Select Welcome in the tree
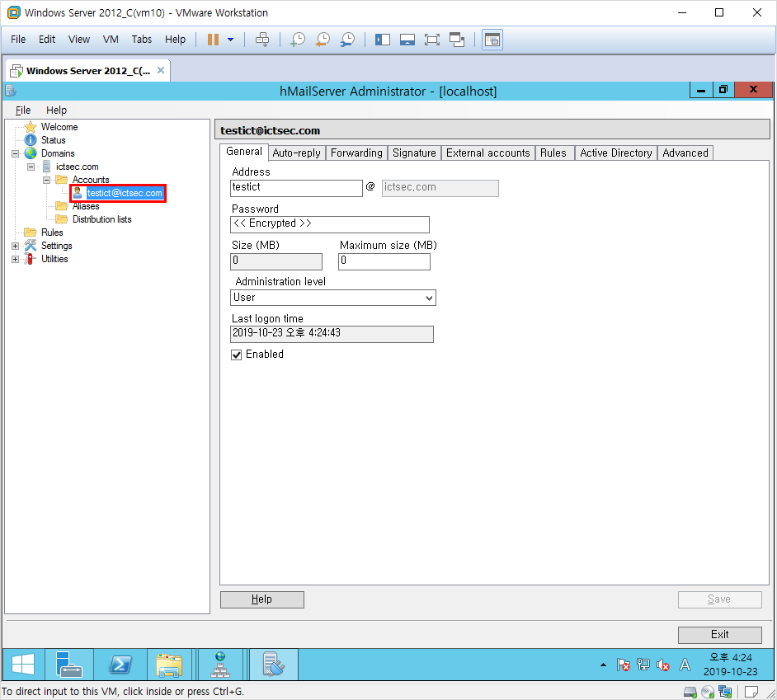Image resolution: width=777 pixels, height=700 pixels. point(59,127)
